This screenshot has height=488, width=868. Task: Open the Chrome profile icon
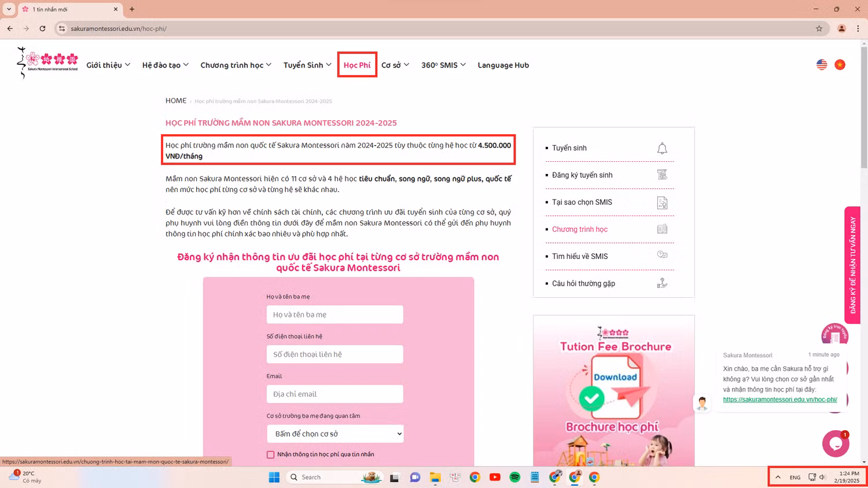(841, 28)
